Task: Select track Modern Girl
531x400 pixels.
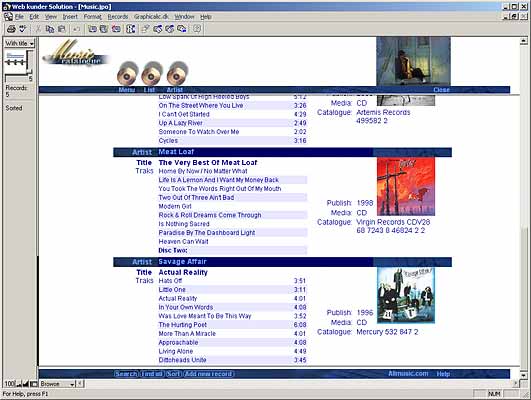Action: pyautogui.click(x=175, y=206)
